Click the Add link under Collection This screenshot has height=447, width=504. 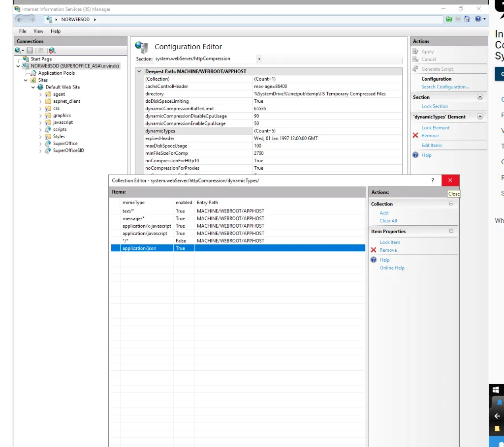[x=384, y=213]
